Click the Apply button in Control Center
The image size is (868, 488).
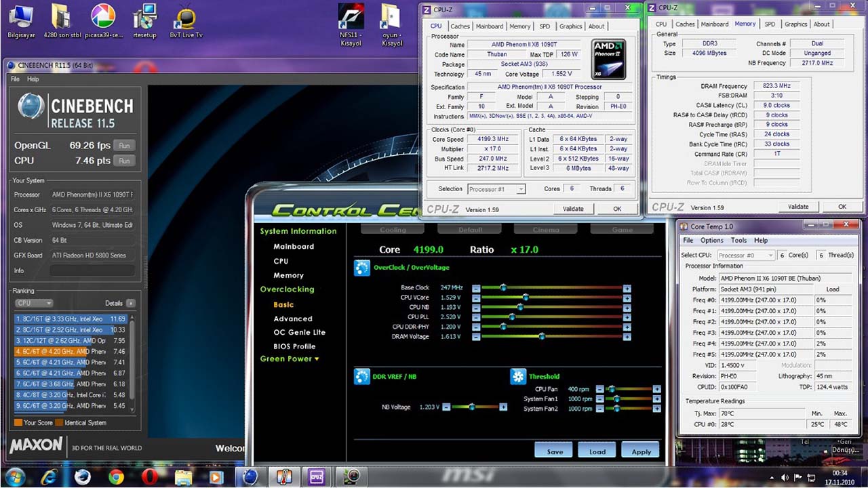point(641,451)
